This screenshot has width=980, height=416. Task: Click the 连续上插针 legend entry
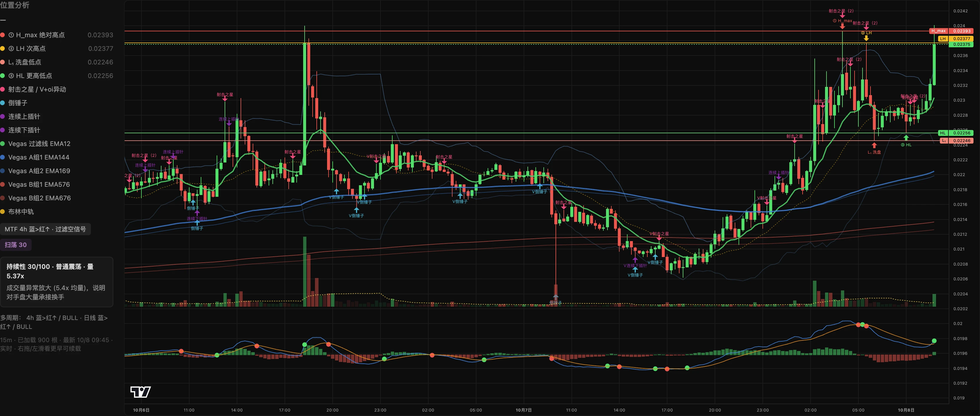click(21, 117)
